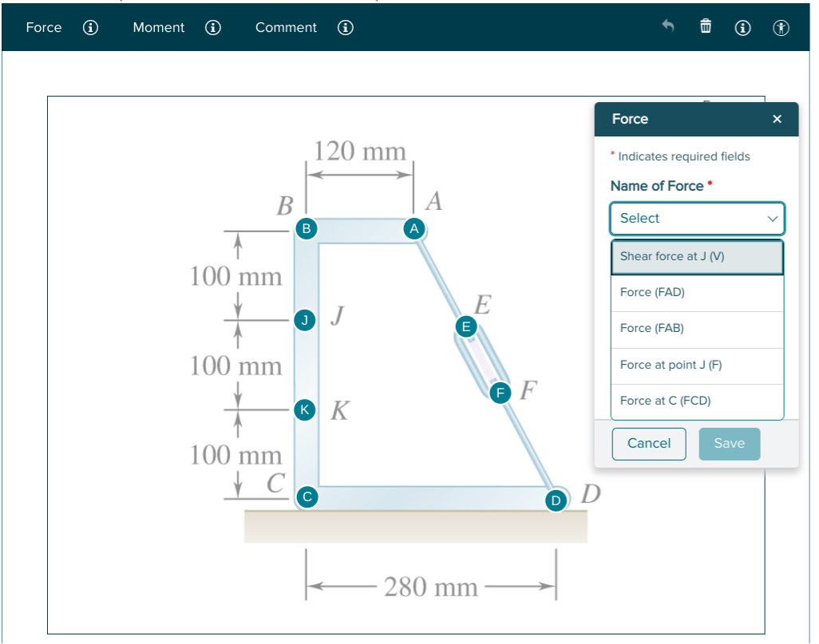Open the Name of Force dropdown
The width and height of the screenshot is (819, 644).
[697, 218]
